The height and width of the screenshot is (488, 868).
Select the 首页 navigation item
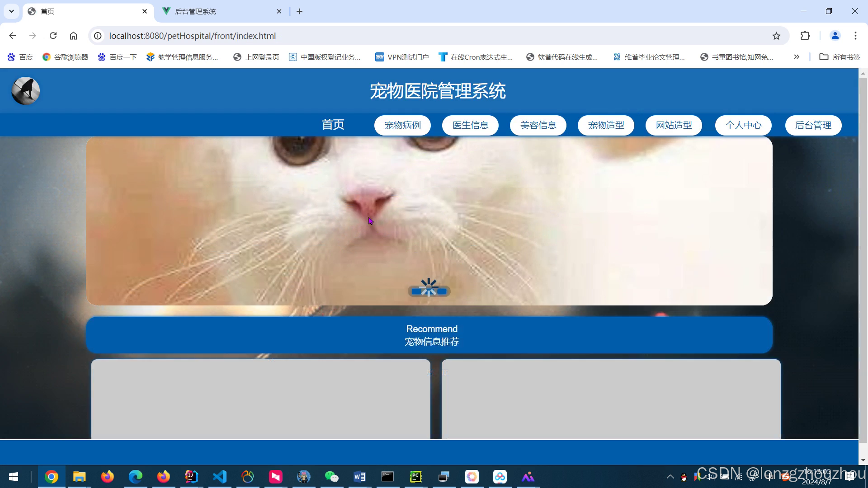(x=333, y=125)
